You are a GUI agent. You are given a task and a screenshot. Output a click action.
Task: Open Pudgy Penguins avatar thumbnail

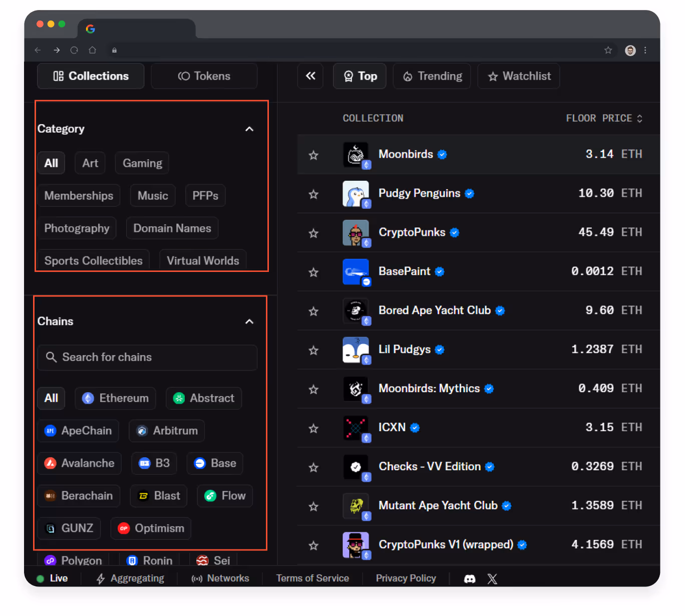[356, 194]
